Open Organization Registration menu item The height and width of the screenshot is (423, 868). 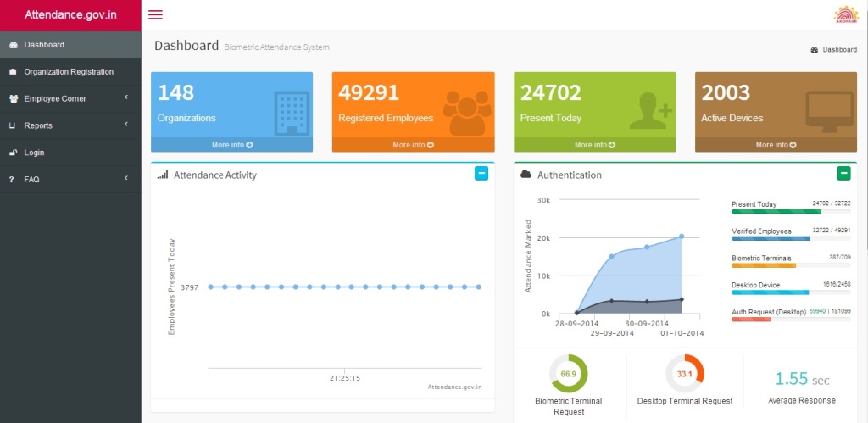pyautogui.click(x=70, y=72)
